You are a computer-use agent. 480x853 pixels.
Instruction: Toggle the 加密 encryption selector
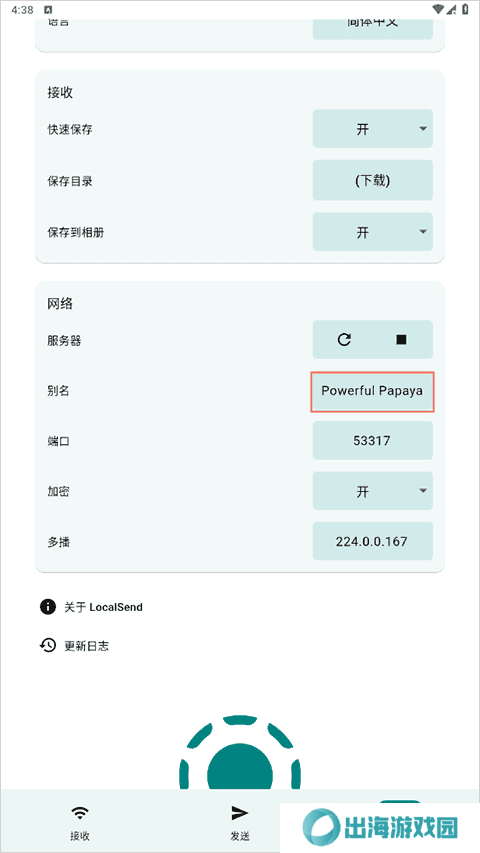373,491
